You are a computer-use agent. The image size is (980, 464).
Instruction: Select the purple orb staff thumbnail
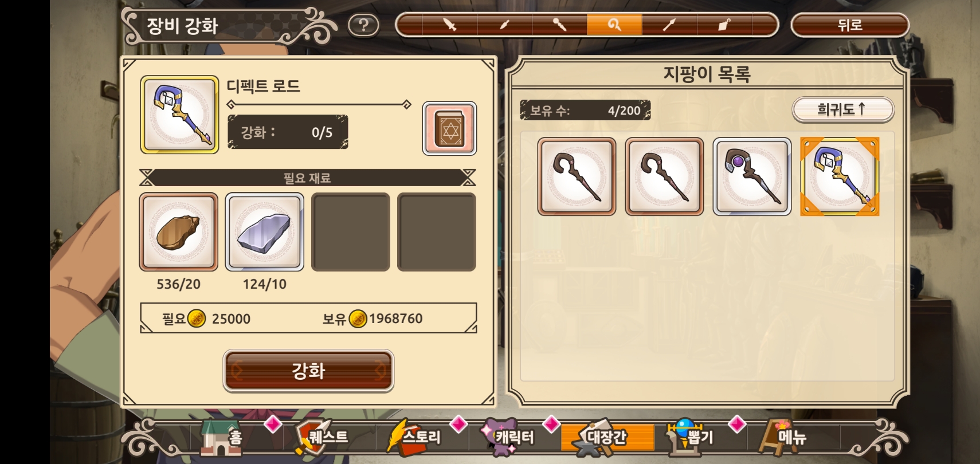(752, 176)
